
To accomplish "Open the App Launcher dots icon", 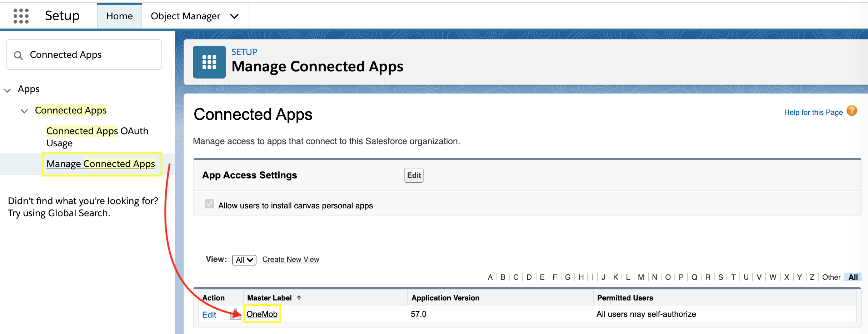I will coord(21,16).
